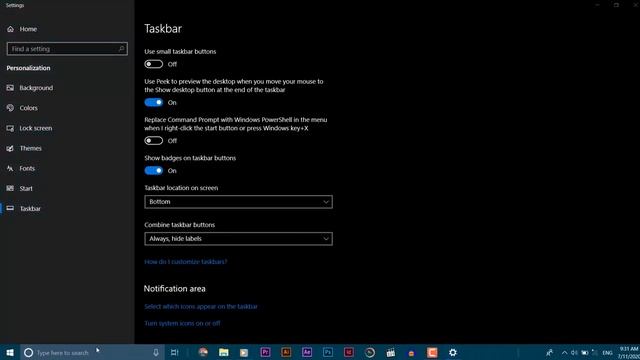Screen dimensions: 640x360
Task: Open Turn system icons on or off
Action: [182, 323]
